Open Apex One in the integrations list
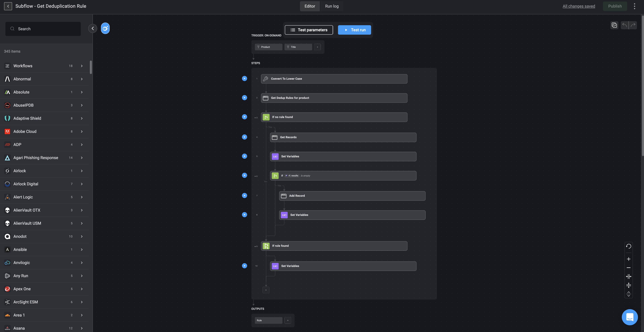The image size is (644, 332). [x=45, y=289]
